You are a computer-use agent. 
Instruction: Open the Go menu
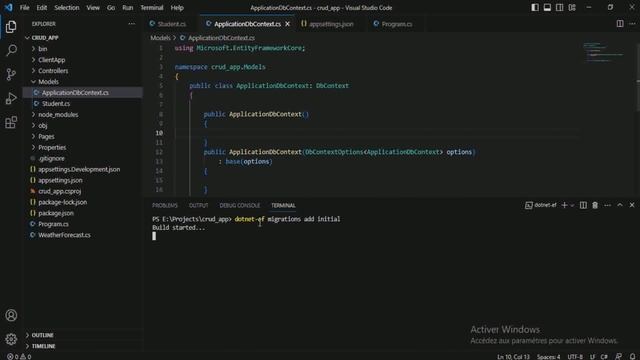(x=111, y=7)
